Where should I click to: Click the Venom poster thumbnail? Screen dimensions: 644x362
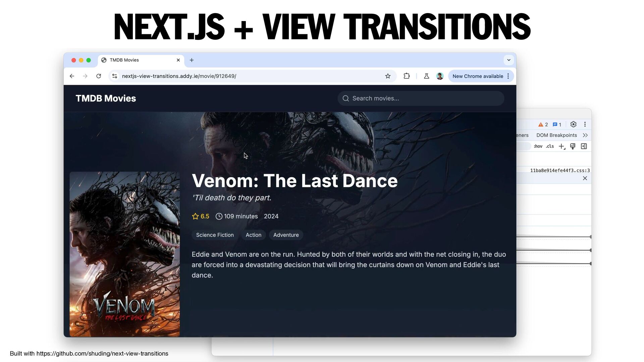pos(124,254)
